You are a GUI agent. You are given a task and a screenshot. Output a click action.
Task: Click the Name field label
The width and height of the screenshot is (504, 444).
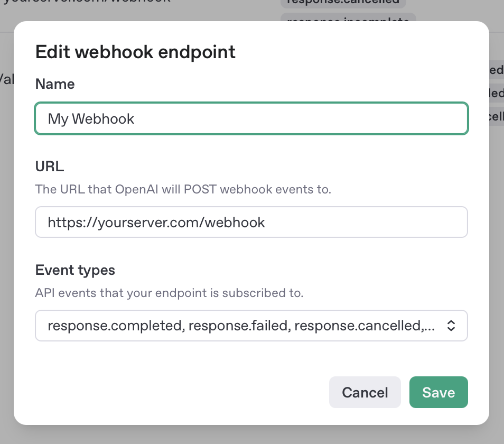(x=55, y=84)
